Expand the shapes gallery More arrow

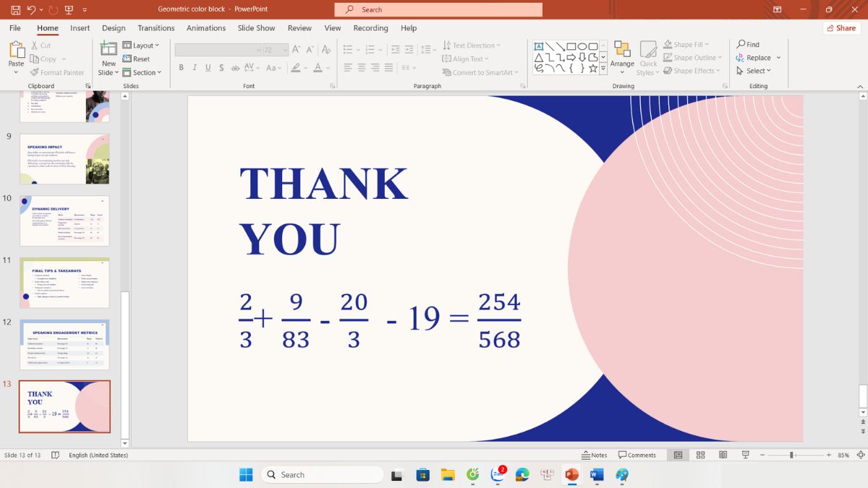(603, 69)
